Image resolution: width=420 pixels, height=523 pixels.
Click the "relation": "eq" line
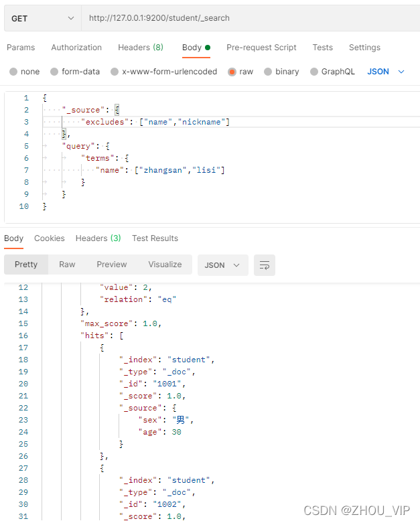coord(138,299)
